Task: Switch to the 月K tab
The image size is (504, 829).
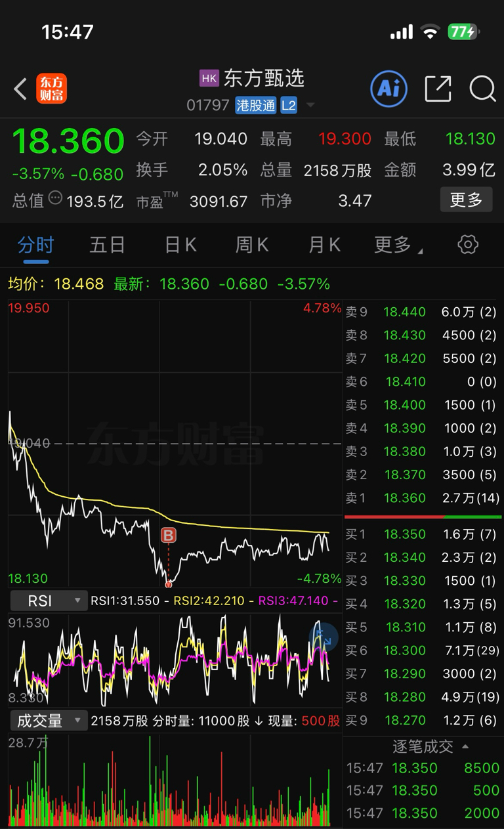Action: (324, 245)
